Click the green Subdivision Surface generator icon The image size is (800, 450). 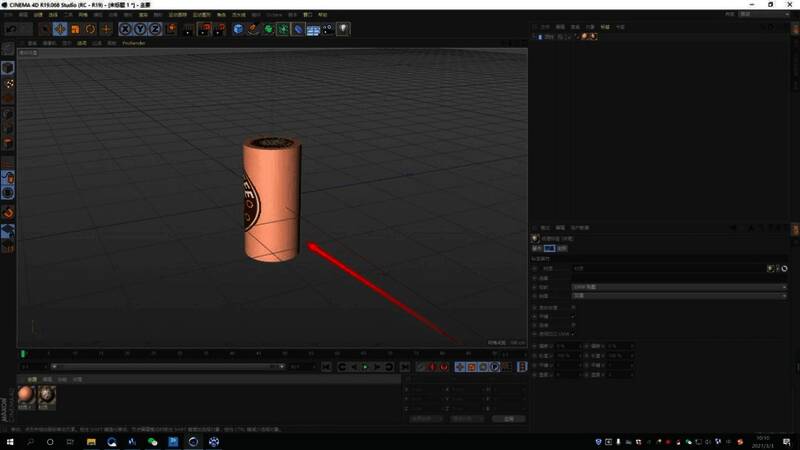(x=268, y=29)
